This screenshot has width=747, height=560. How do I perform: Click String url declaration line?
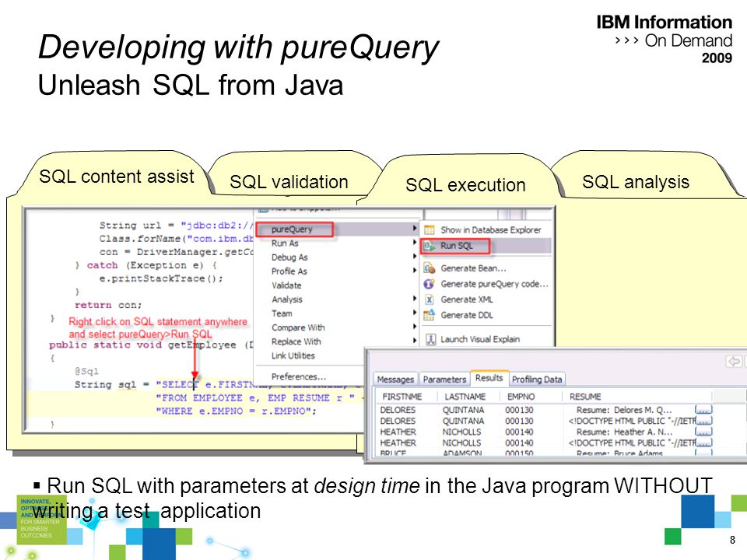coord(177,226)
